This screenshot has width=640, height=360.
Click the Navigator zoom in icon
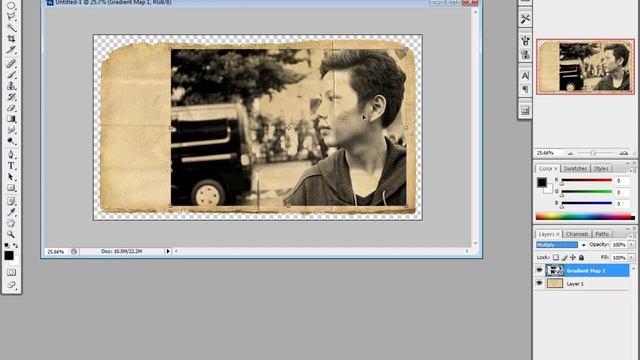623,153
